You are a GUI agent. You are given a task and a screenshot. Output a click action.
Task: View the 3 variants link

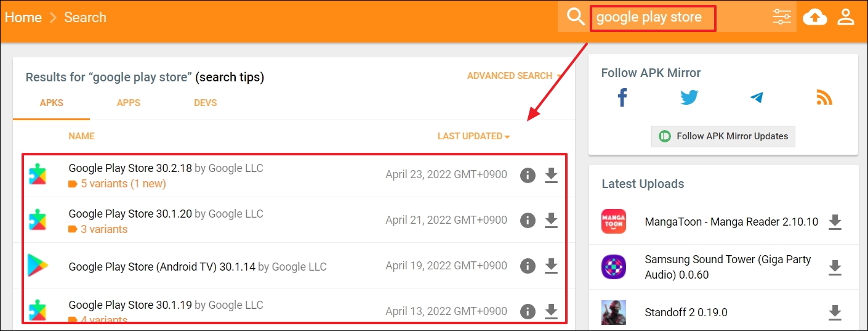[x=104, y=229]
